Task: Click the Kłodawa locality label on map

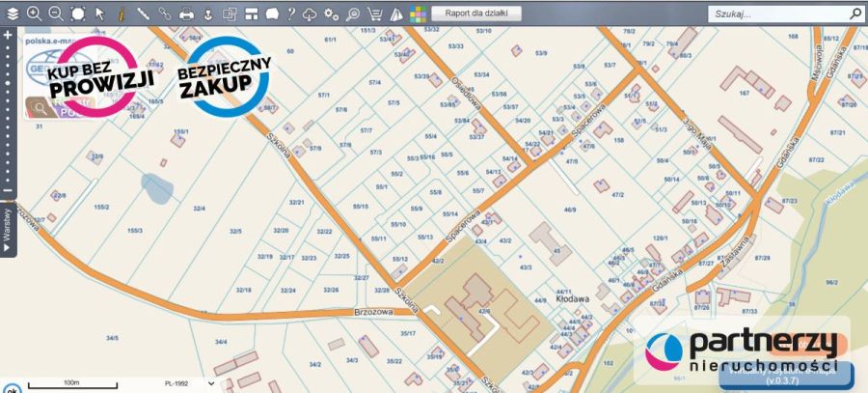Action: (572, 298)
